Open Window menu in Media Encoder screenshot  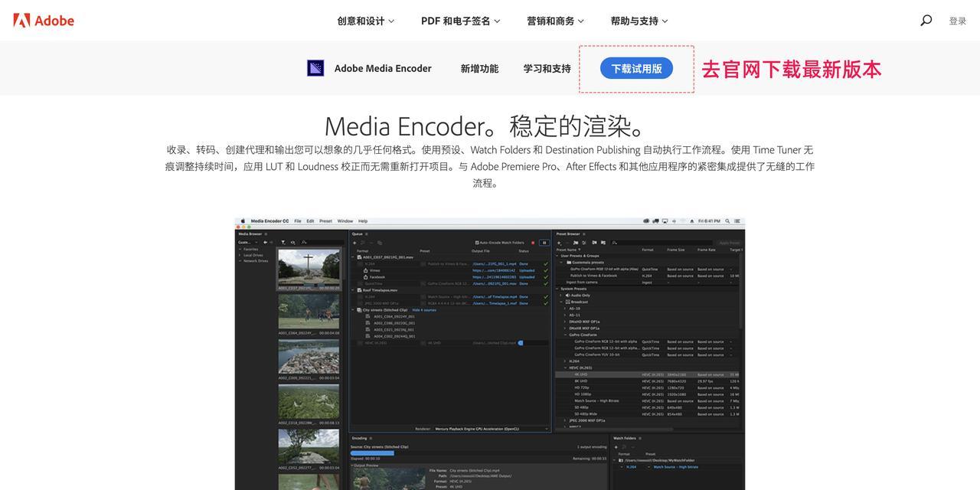coord(345,221)
